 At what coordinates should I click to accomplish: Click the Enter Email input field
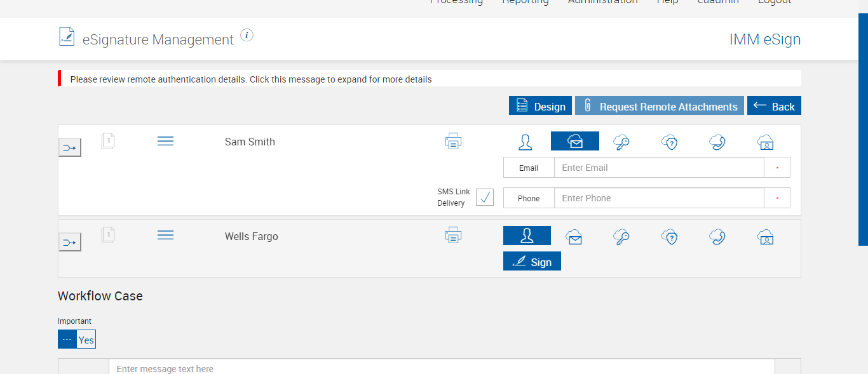pyautogui.click(x=658, y=168)
